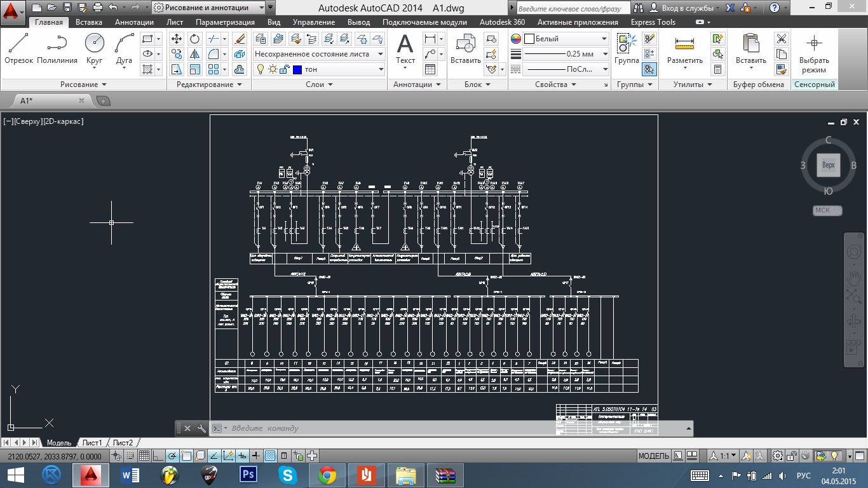Click the Cut scissors icon in Буфер обмена

pyautogui.click(x=782, y=39)
